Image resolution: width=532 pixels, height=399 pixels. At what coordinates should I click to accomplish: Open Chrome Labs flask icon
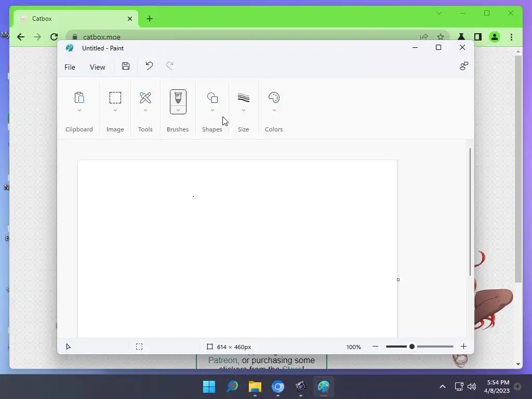[x=461, y=37]
